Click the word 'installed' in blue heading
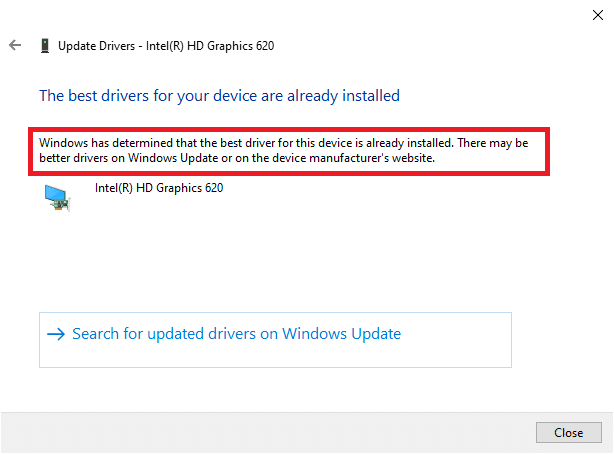614x454 pixels. coord(371,96)
